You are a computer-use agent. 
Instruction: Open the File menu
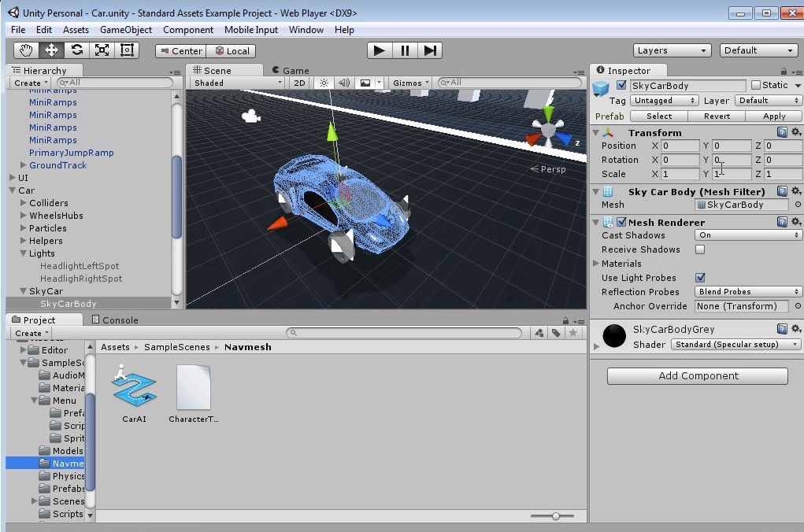pos(18,30)
